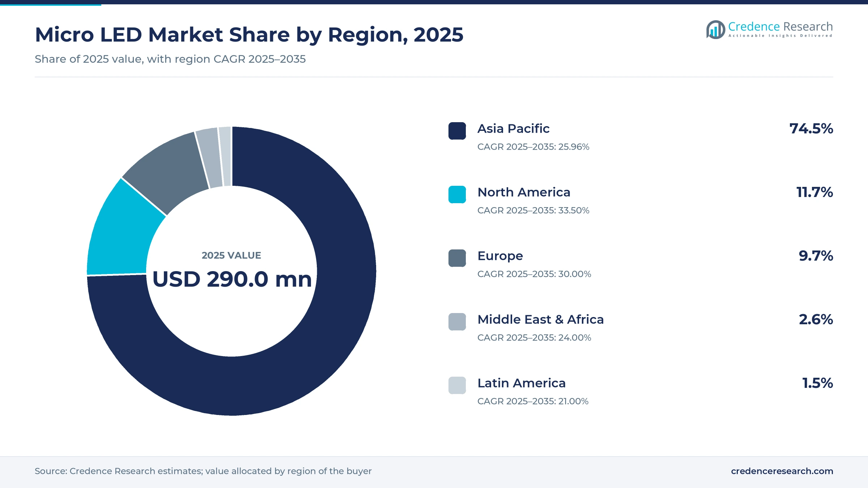Click 'CAGR 2025–2035: 21.00%' text
868x488 pixels.
[533, 401]
